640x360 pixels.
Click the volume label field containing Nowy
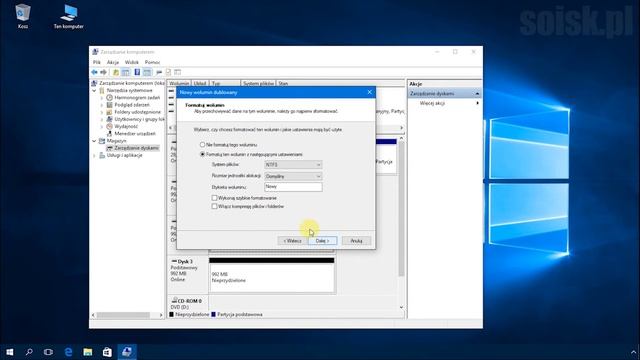(293, 187)
